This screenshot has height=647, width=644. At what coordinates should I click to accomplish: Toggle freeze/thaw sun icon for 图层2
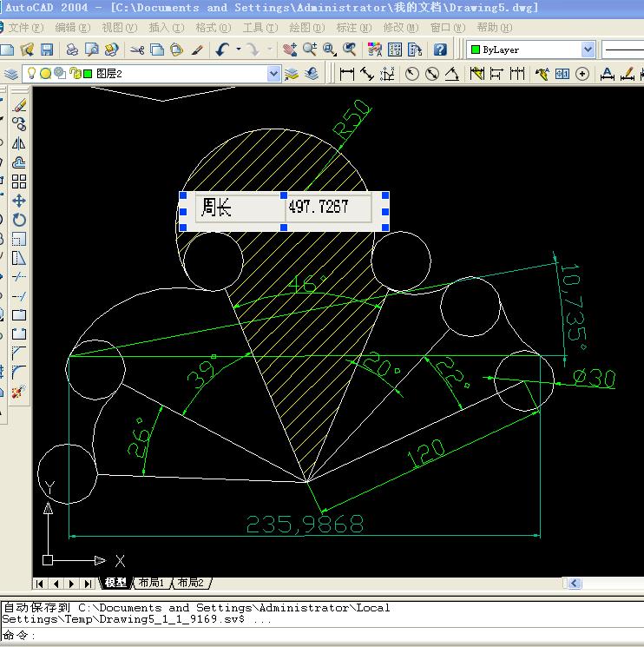pyautogui.click(x=45, y=74)
